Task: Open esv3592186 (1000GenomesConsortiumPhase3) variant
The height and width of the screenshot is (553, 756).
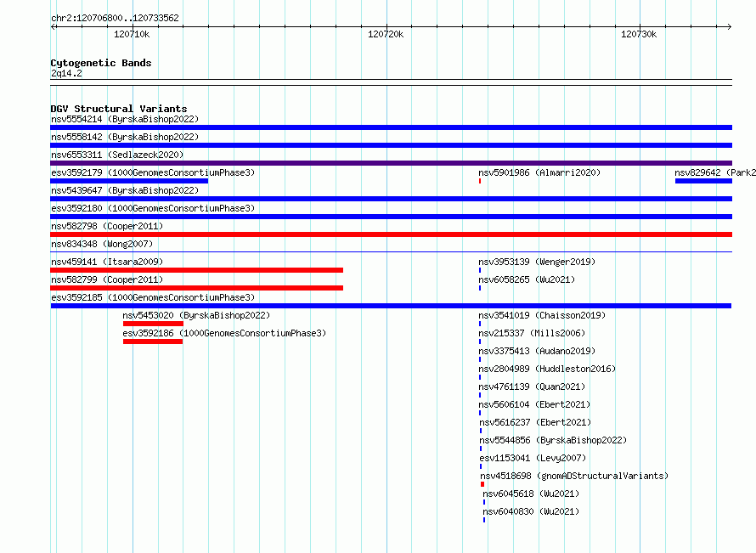Action: click(x=224, y=333)
